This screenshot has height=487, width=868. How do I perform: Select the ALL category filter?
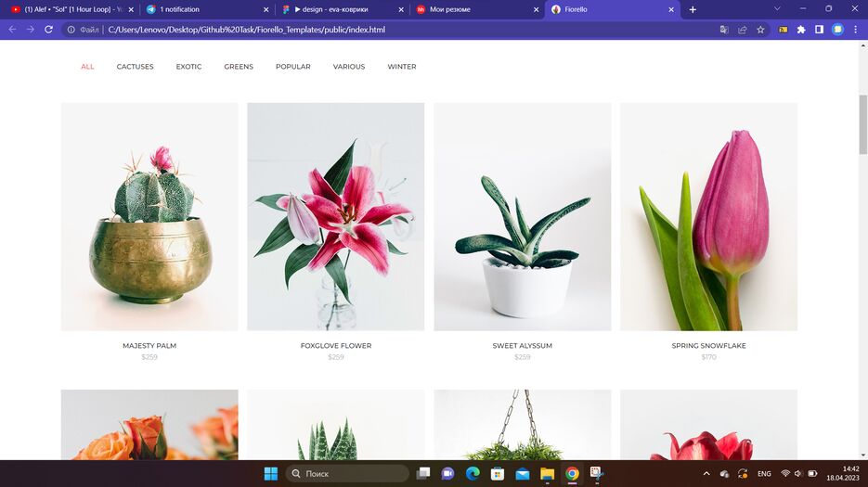click(x=87, y=67)
